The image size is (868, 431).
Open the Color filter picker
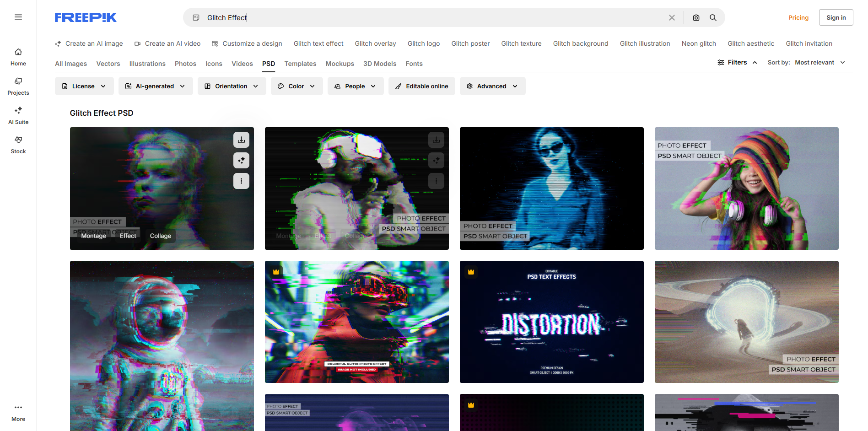click(297, 86)
